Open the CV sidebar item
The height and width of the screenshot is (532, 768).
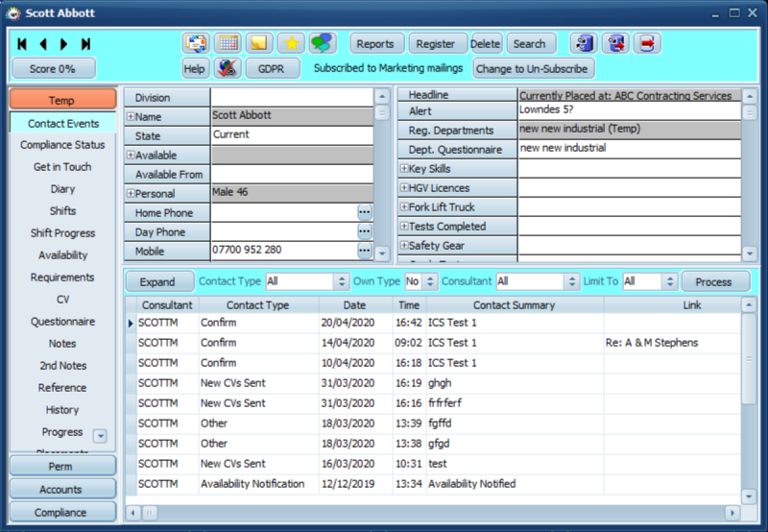62,300
